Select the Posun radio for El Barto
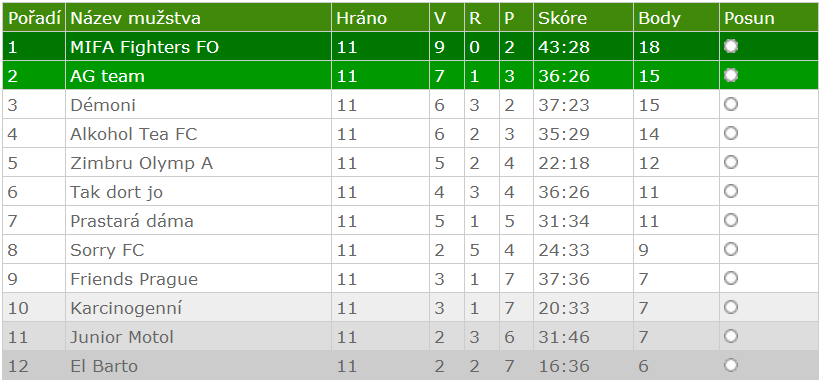822x382 pixels. [731, 365]
